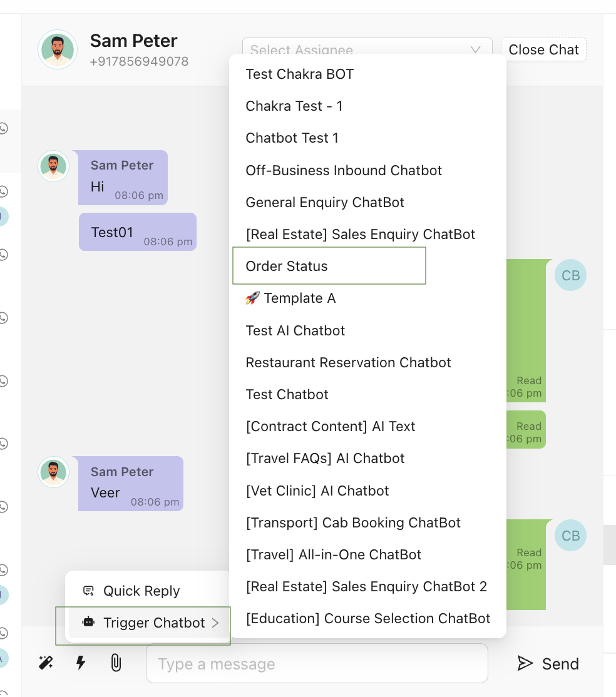Select [Education] Course Selection ChatBot
This screenshot has width=616, height=697.
(x=367, y=619)
